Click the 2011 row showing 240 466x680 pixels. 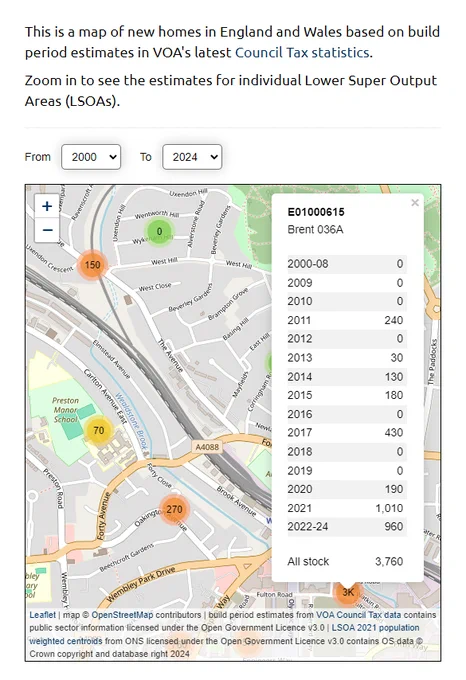click(x=347, y=320)
